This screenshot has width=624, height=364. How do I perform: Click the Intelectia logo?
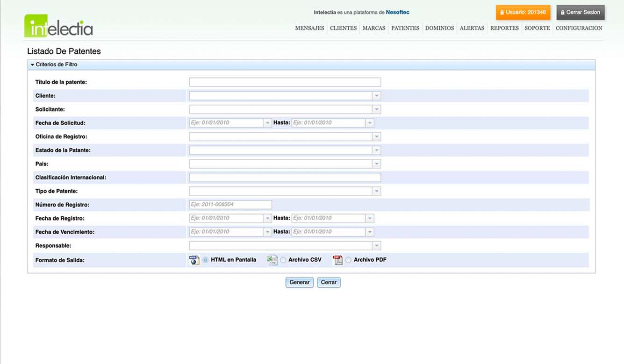click(x=58, y=26)
